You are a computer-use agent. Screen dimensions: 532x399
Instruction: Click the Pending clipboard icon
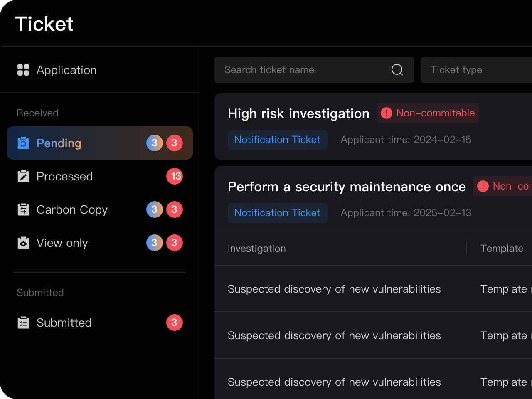point(23,143)
